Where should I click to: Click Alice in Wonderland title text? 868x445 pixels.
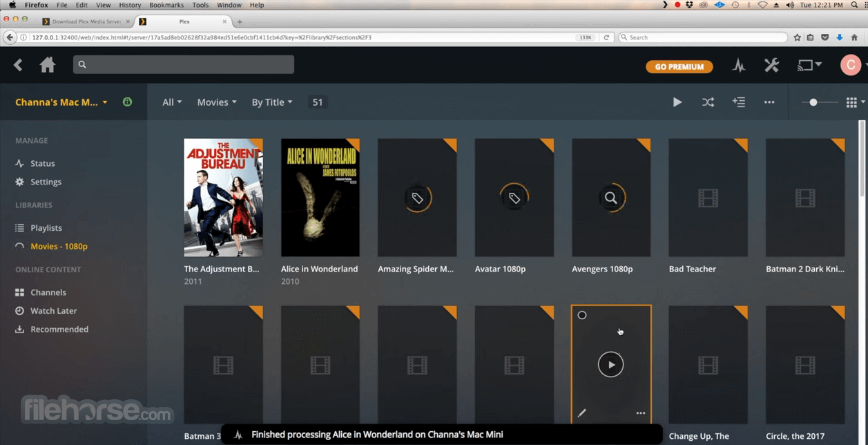tap(320, 269)
